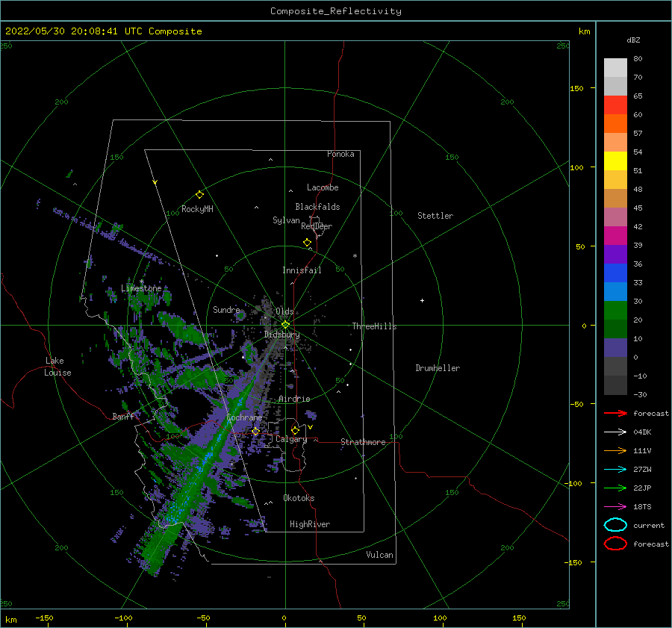Viewport: 672px width, 628px height.
Task: Click the Okotoks town label
Action: click(299, 498)
